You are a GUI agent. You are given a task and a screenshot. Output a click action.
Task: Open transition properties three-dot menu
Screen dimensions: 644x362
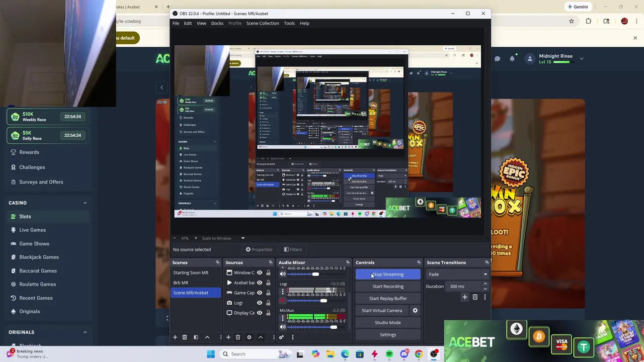(485, 297)
